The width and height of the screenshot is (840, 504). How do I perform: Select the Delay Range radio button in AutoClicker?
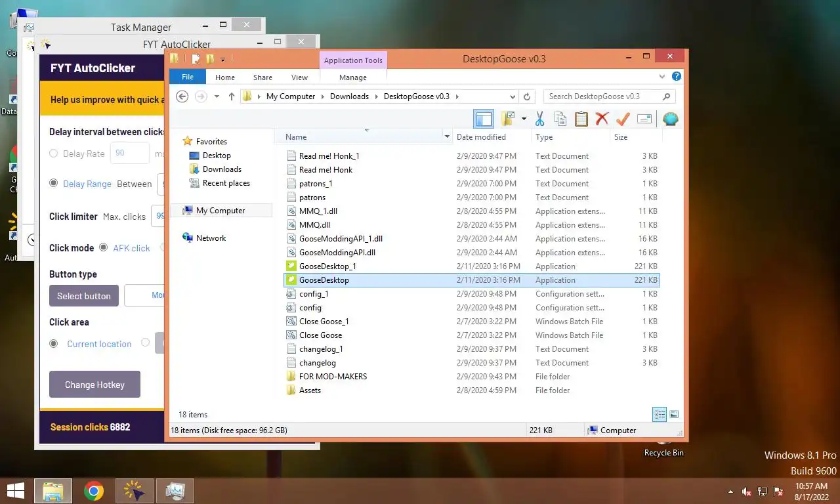coord(54,183)
